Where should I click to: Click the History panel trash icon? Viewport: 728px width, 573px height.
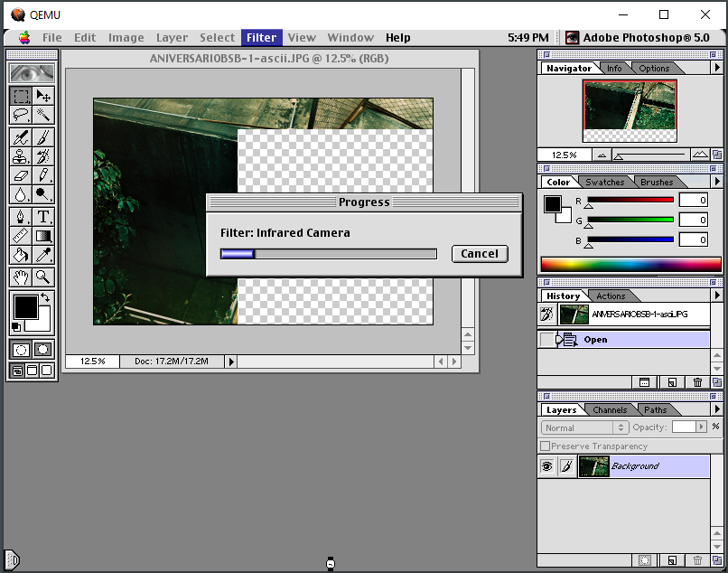click(x=697, y=383)
